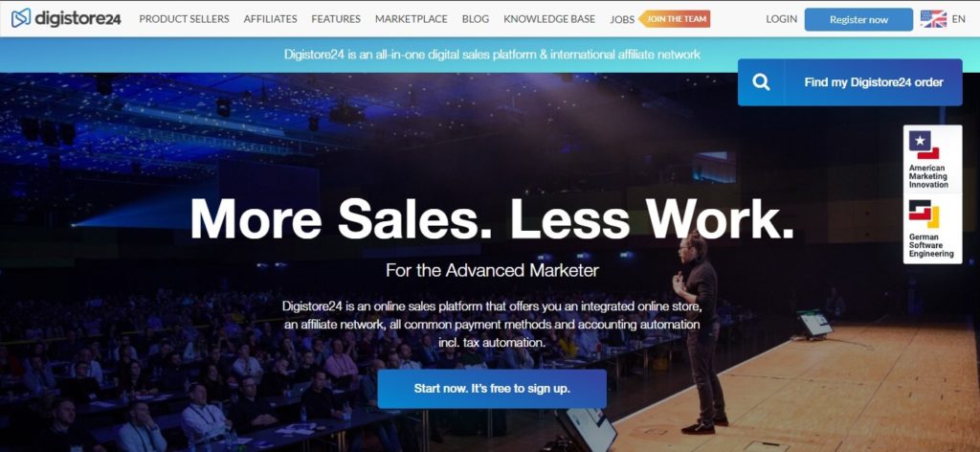Click the magnifying glass search icon
This screenshot has width=980, height=452.
(761, 82)
